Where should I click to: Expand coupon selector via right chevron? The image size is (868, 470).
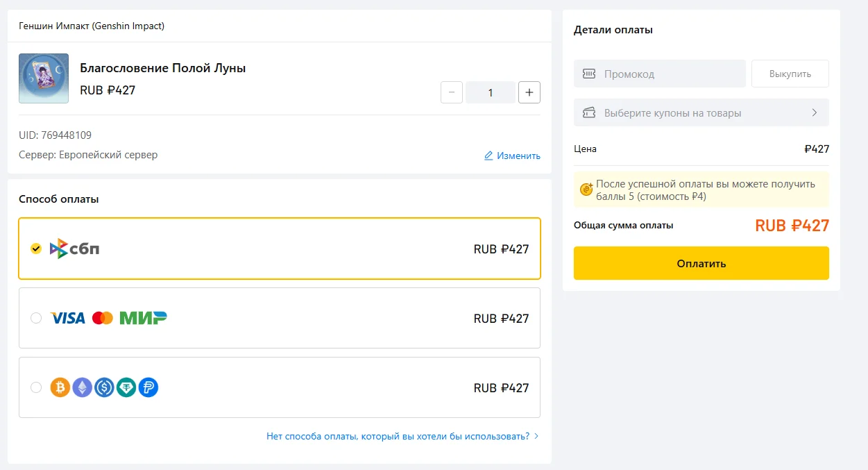click(x=815, y=112)
